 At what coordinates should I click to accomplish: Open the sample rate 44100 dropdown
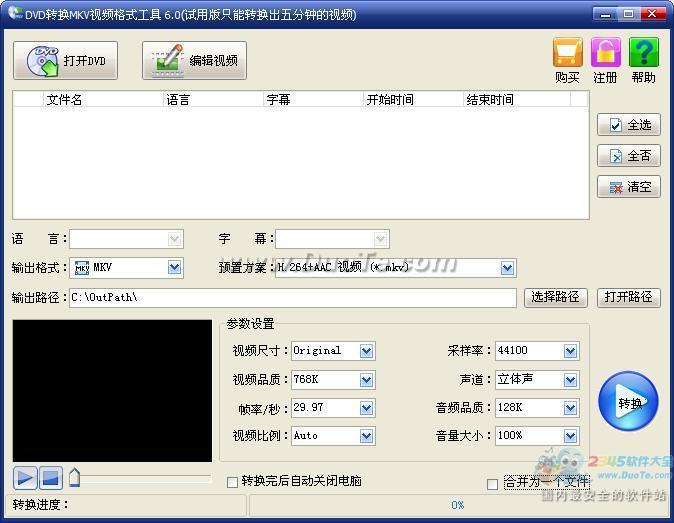pos(570,351)
